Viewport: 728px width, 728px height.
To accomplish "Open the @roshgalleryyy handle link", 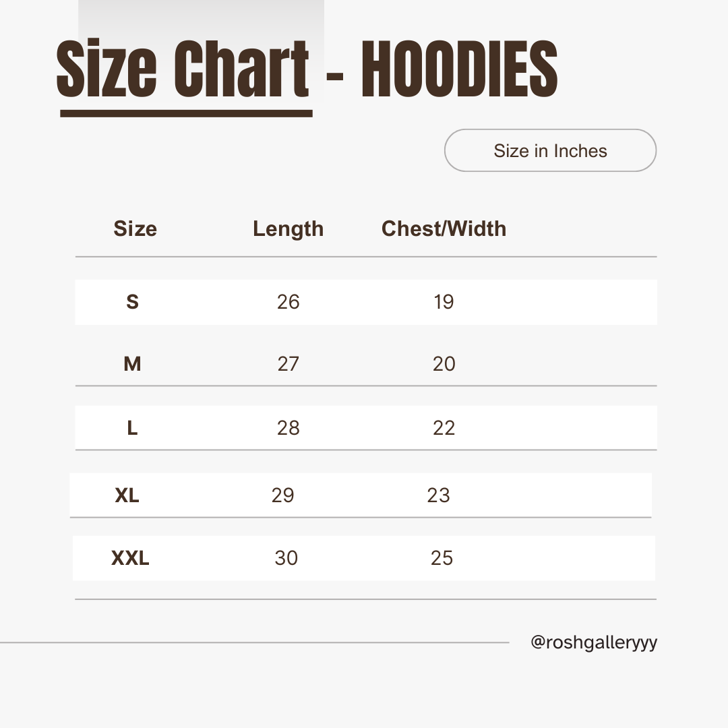I will click(593, 642).
